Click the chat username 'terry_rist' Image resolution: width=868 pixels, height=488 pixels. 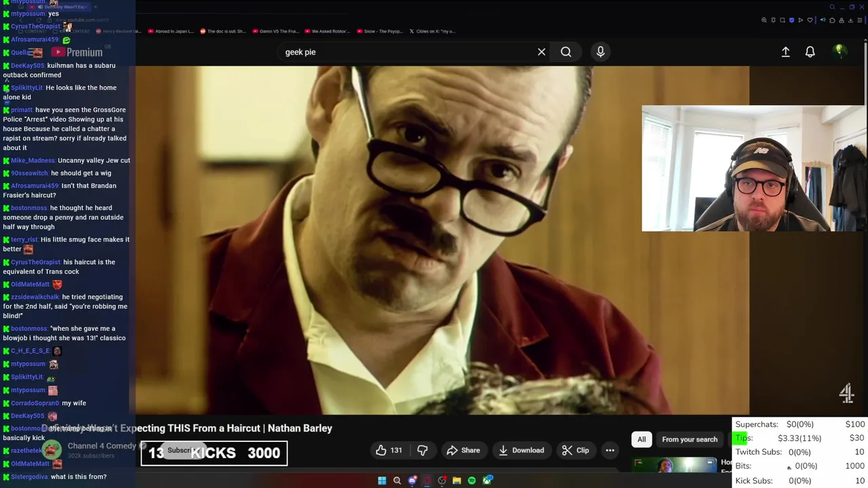24,240
